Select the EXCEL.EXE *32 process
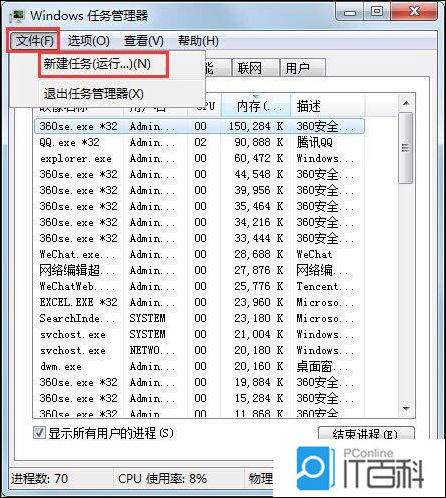Screen dimensions: 446x498 199,302
